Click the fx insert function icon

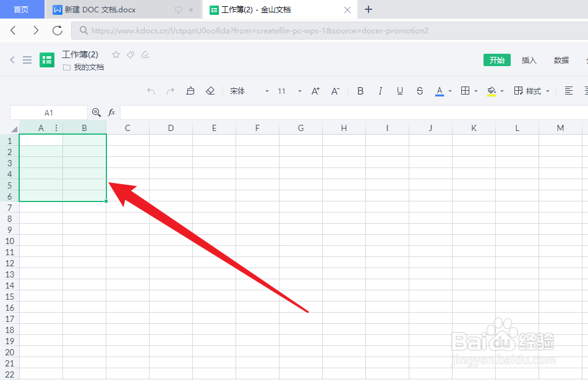(111, 112)
